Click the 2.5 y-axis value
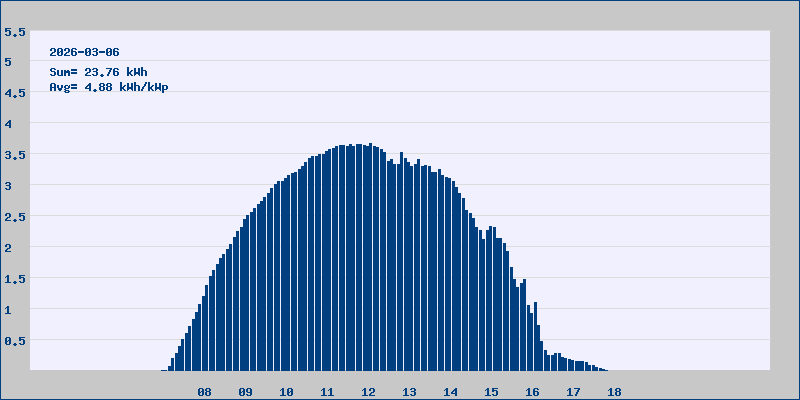This screenshot has width=800, height=400. click(x=15, y=217)
